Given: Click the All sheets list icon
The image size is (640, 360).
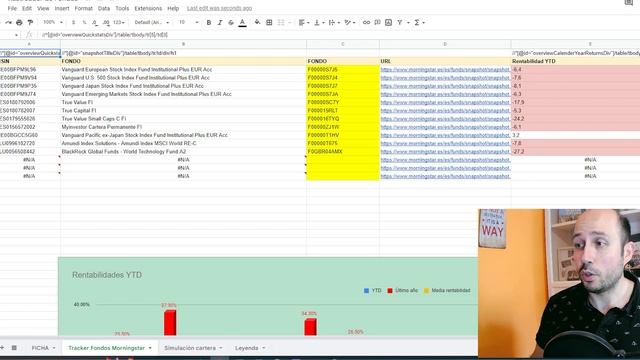Looking at the screenshot, I should [x=14, y=348].
